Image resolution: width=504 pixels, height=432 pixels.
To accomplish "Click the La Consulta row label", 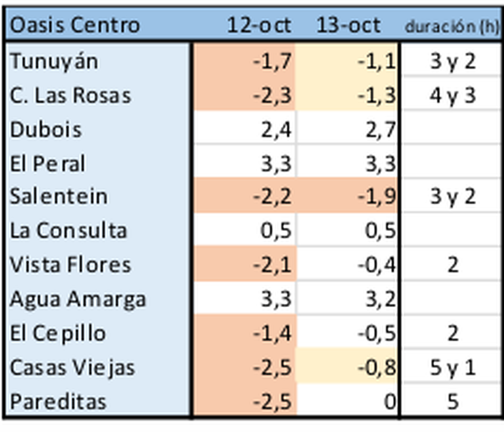I will [68, 231].
